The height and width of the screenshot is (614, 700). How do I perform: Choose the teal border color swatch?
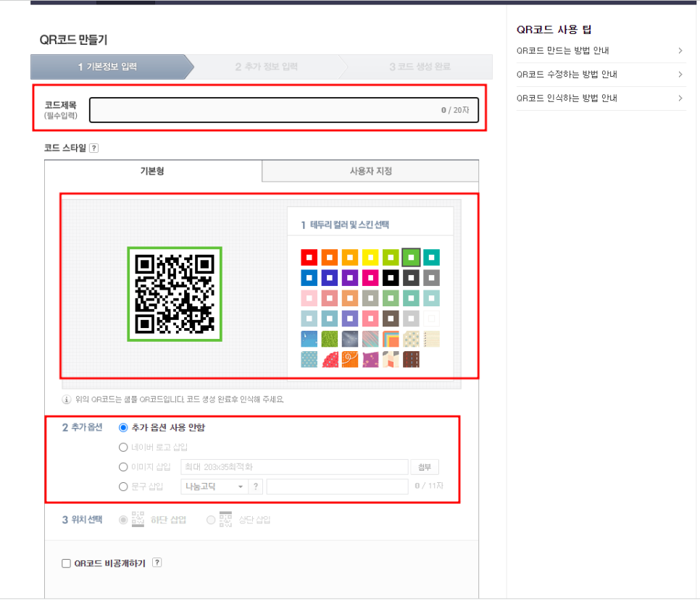pyautogui.click(x=432, y=258)
